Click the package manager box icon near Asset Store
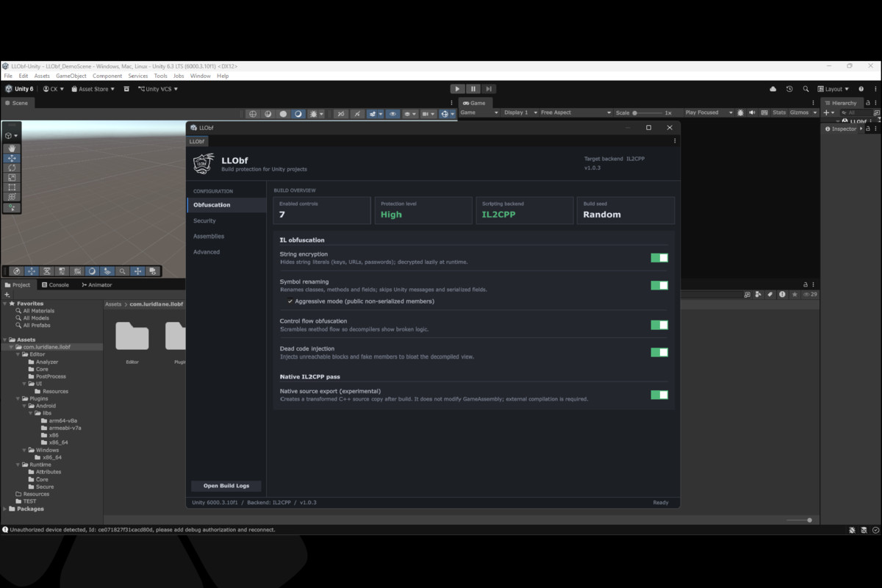The image size is (882, 588). point(126,89)
